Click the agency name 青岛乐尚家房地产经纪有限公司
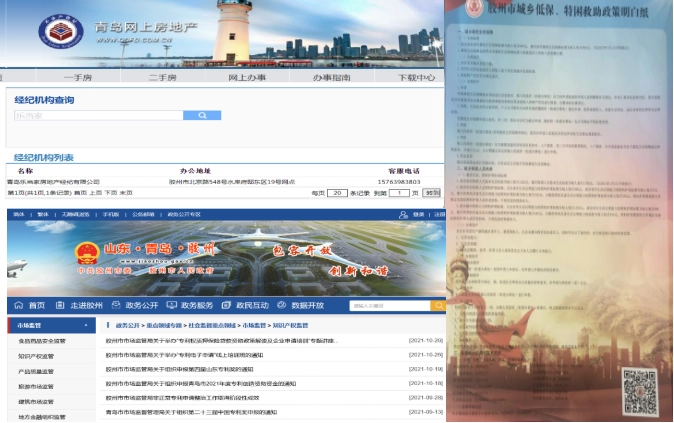Image resolution: width=674 pixels, height=423 pixels. pyautogui.click(x=53, y=182)
